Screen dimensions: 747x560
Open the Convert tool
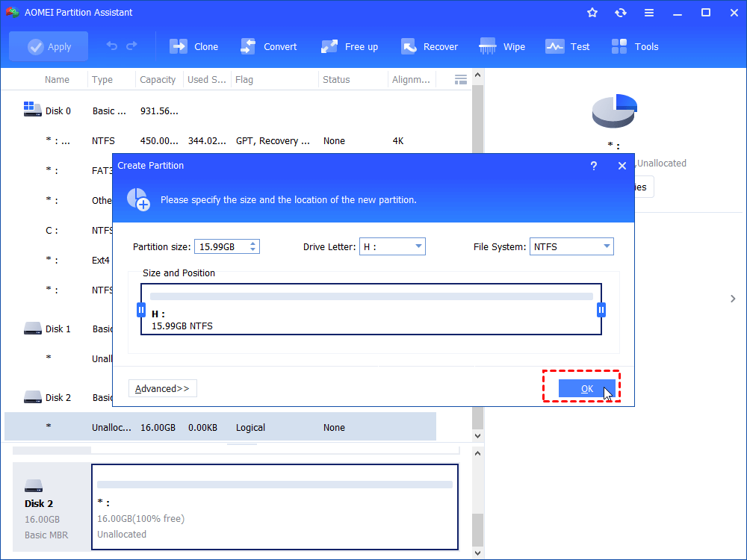[269, 46]
